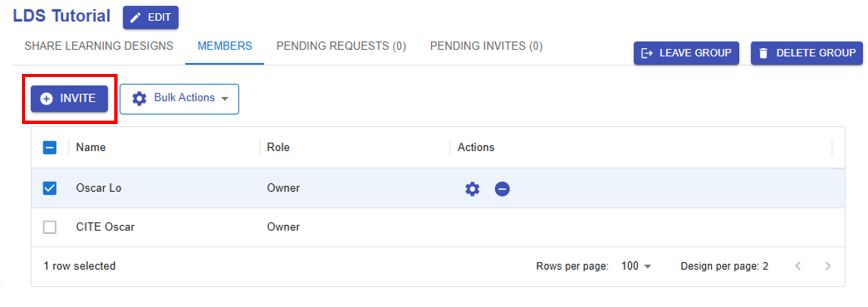The height and width of the screenshot is (307, 868).
Task: Click the gear icon in Oscar Lo's row
Action: [472, 189]
